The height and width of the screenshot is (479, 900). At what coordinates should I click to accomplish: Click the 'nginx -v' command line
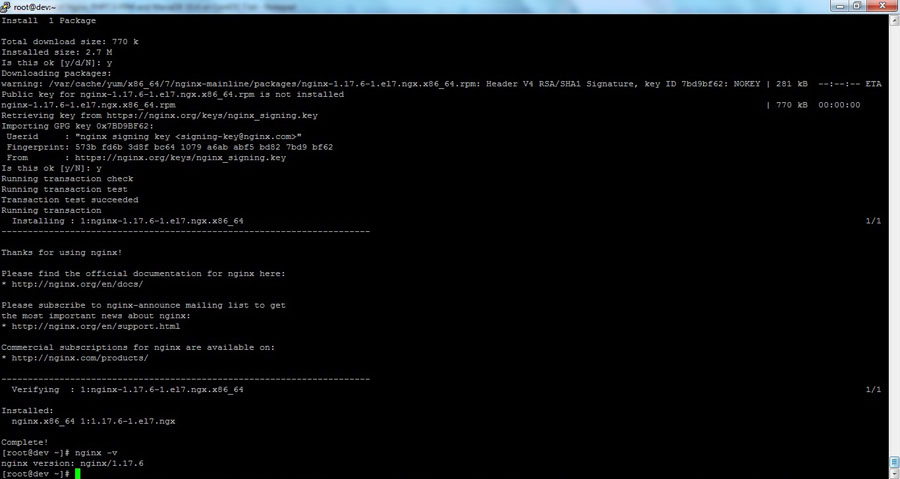click(x=59, y=453)
